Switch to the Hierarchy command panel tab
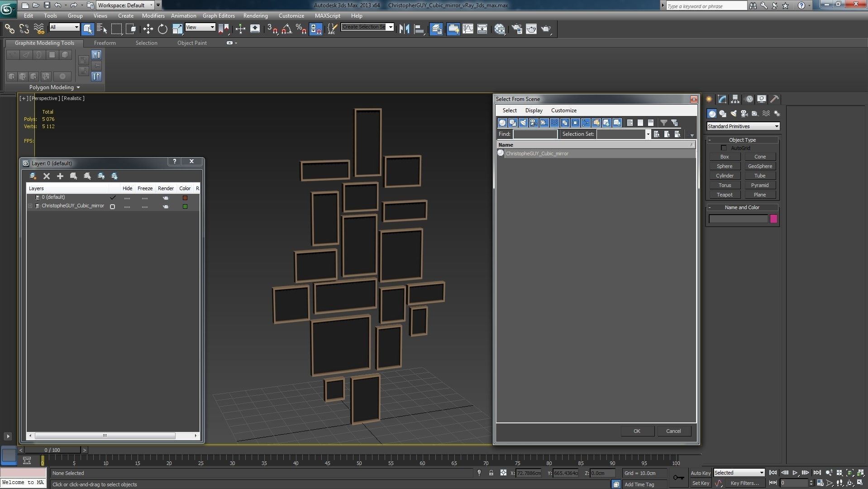Screen dimensions: 868x489 click(x=735, y=99)
